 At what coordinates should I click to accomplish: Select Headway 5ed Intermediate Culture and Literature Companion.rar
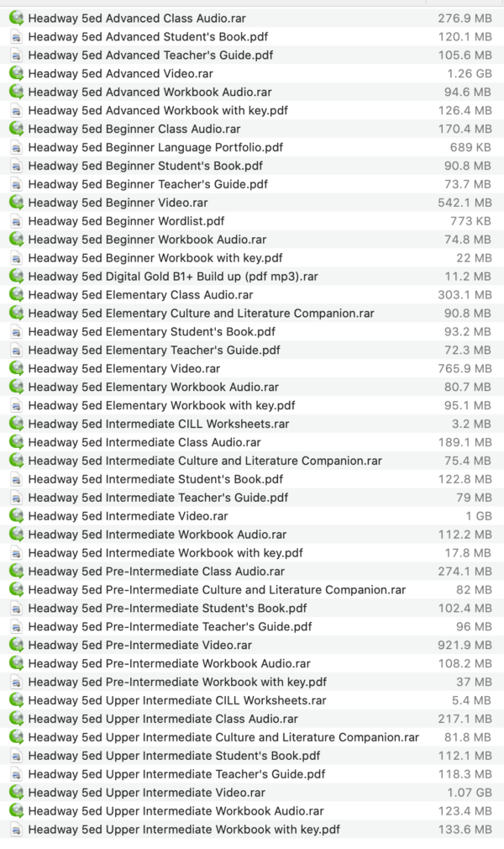205,461
